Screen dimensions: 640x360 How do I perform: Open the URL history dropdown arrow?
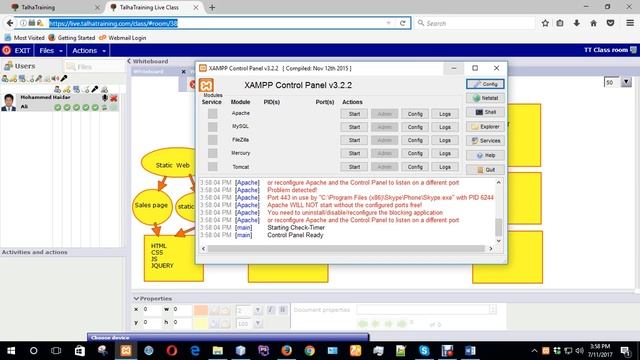[x=388, y=23]
